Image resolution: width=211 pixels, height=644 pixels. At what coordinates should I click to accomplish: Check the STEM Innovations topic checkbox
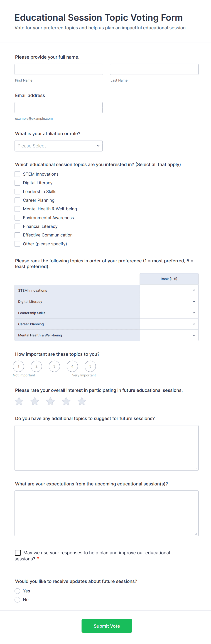click(17, 174)
